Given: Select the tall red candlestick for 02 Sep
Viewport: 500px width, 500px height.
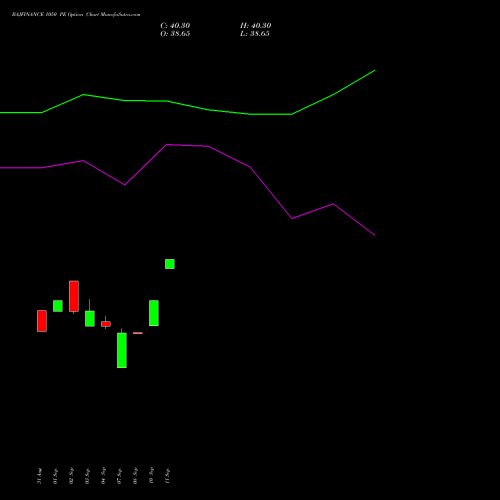Looking at the screenshot, I should (74, 297).
